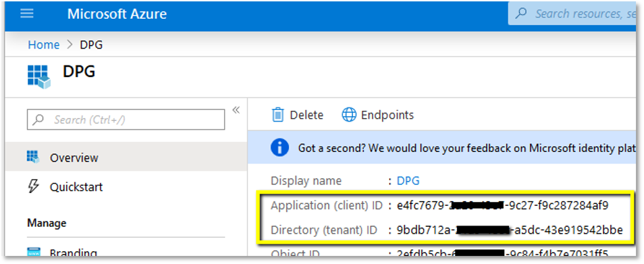Click the Application ID value e4fc7679

click(x=503, y=206)
